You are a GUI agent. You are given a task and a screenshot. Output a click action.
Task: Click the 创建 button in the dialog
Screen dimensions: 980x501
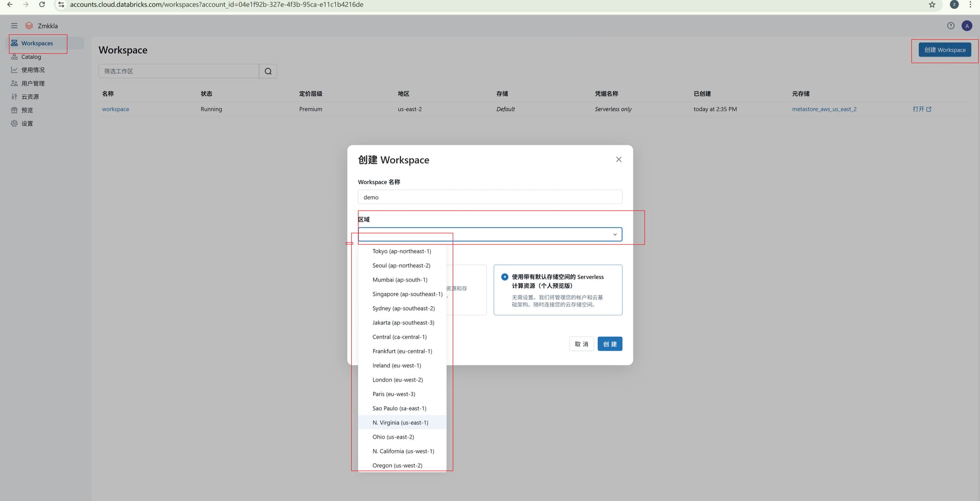(610, 344)
